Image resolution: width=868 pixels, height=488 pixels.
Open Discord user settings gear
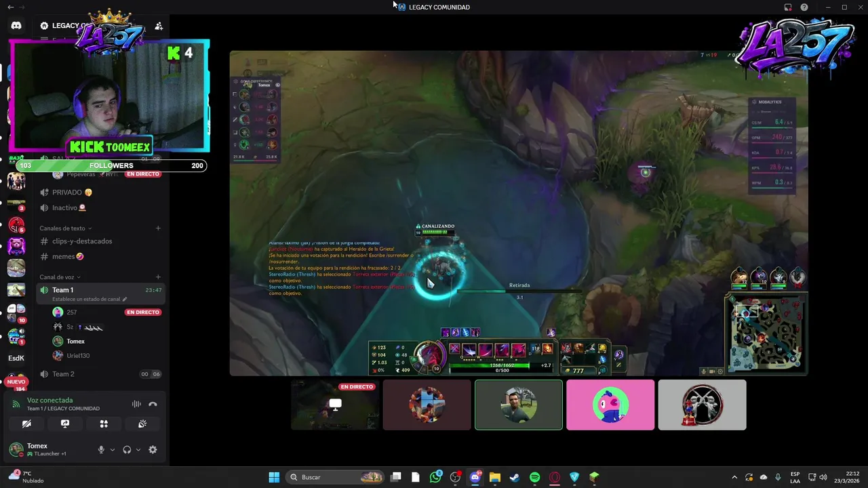coord(153,449)
